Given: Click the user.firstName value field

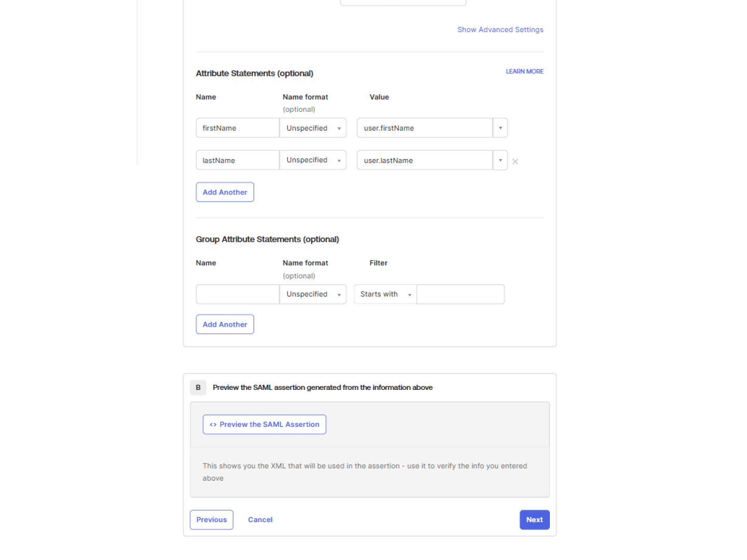Looking at the screenshot, I should 424,128.
